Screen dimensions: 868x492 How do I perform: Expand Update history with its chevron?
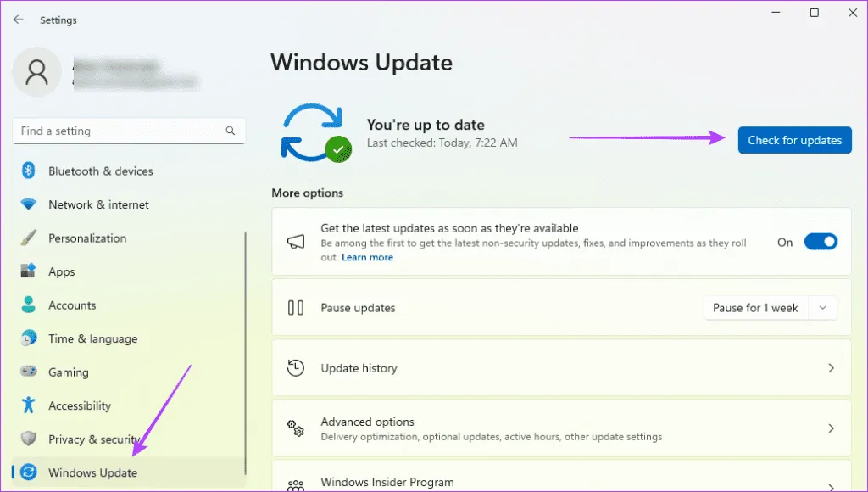[x=831, y=368]
